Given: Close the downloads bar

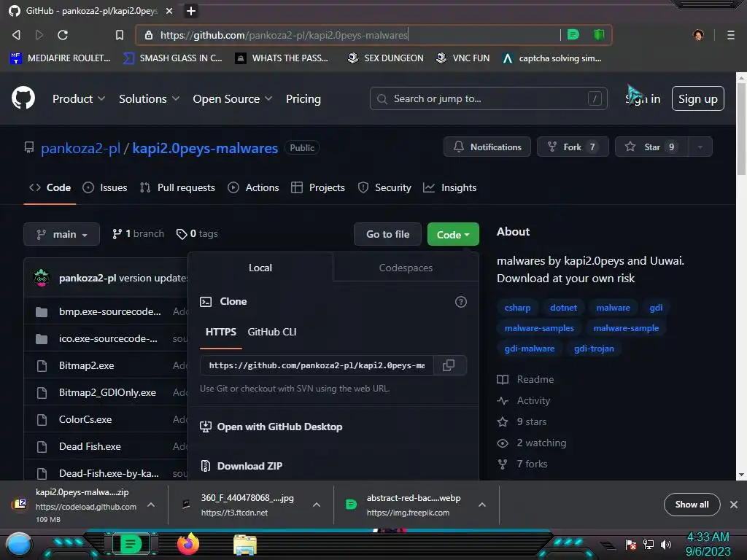Looking at the screenshot, I should [734, 505].
